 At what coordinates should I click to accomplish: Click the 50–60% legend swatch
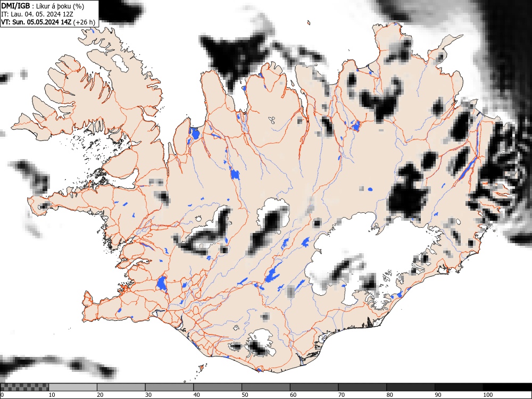[265, 387]
